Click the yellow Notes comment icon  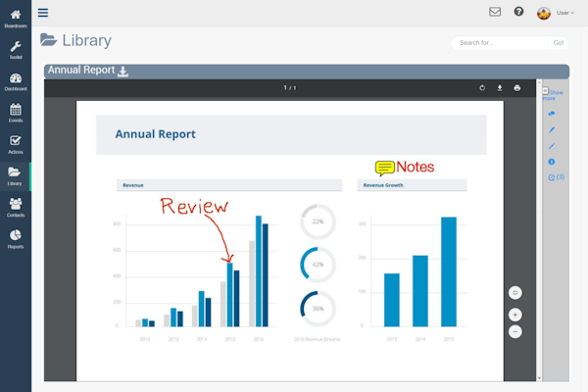(384, 168)
